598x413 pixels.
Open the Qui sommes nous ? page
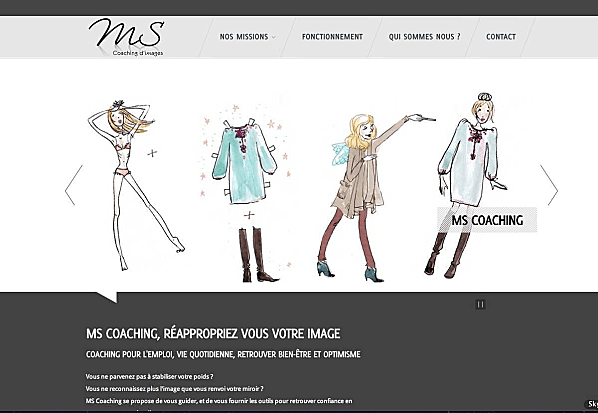pos(424,37)
